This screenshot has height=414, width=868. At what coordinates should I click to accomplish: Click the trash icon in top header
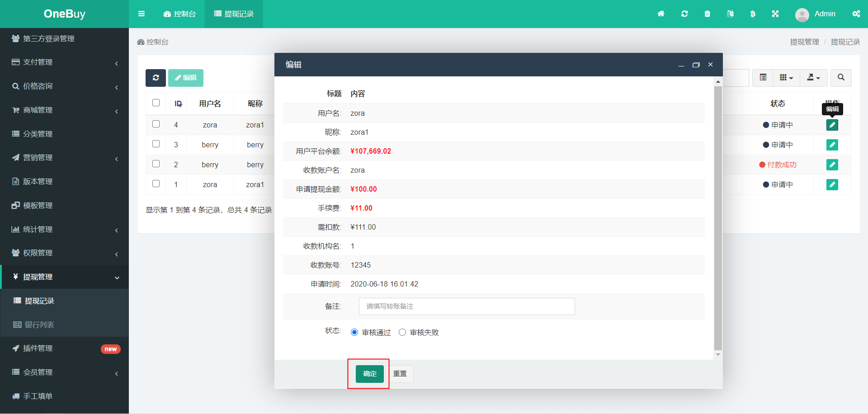click(708, 14)
